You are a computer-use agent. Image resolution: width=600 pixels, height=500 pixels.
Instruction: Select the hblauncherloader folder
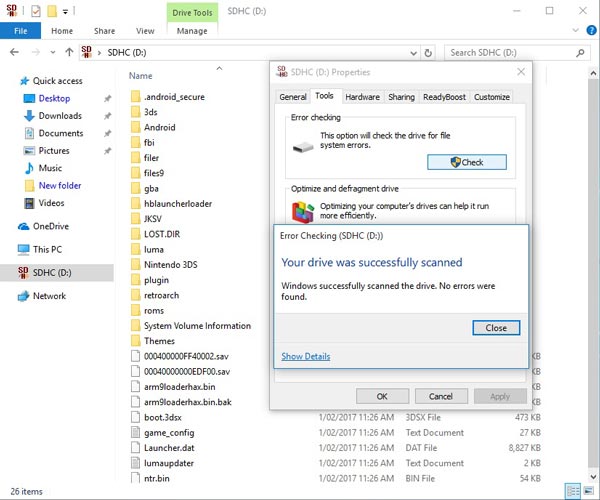(x=178, y=204)
